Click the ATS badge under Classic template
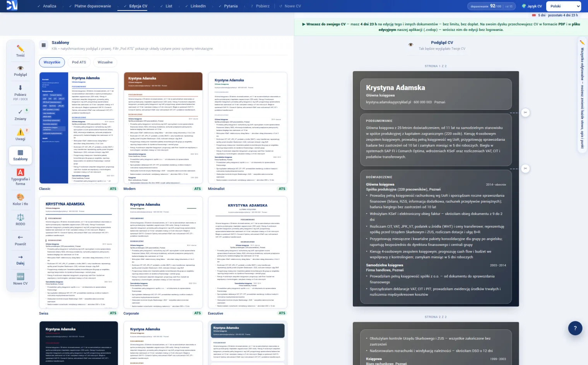This screenshot has height=365, width=588. click(113, 189)
